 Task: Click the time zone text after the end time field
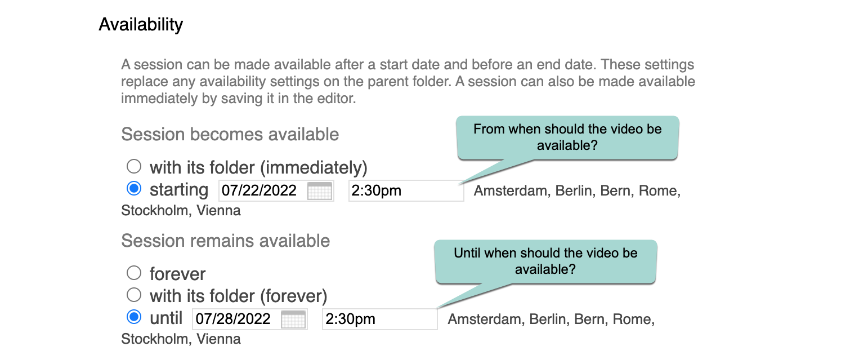tap(388, 329)
